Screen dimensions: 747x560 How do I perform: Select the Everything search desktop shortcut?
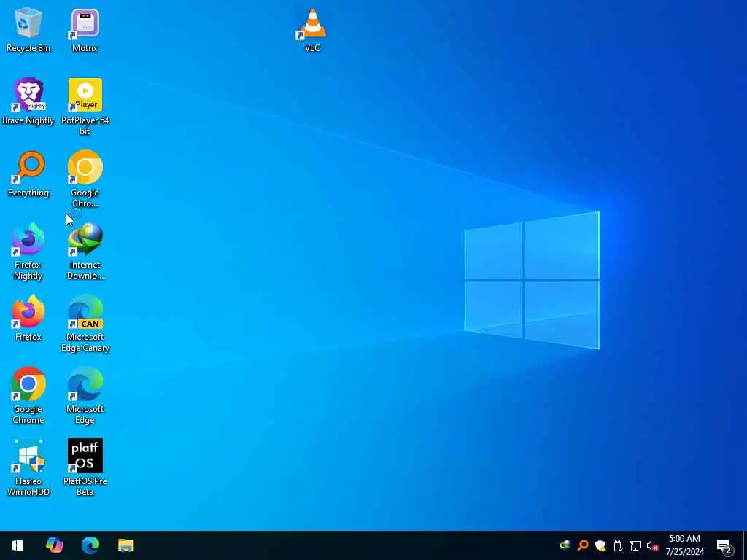(x=28, y=174)
